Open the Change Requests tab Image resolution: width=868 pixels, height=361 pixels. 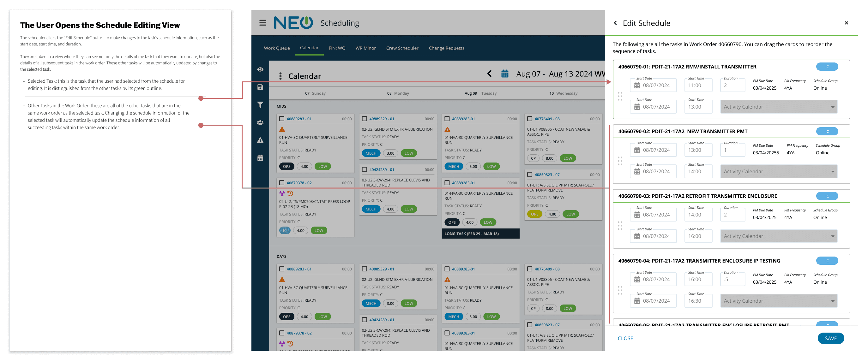(446, 48)
